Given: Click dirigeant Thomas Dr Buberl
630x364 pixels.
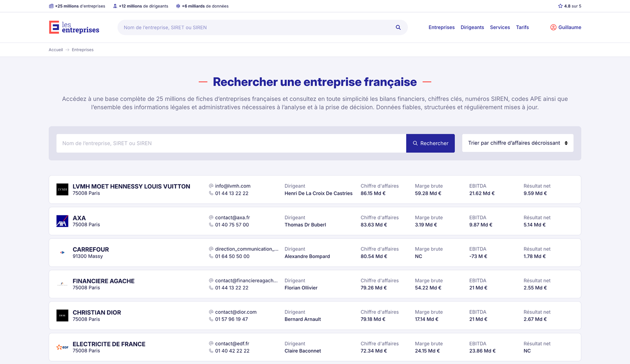Looking at the screenshot, I should (305, 225).
